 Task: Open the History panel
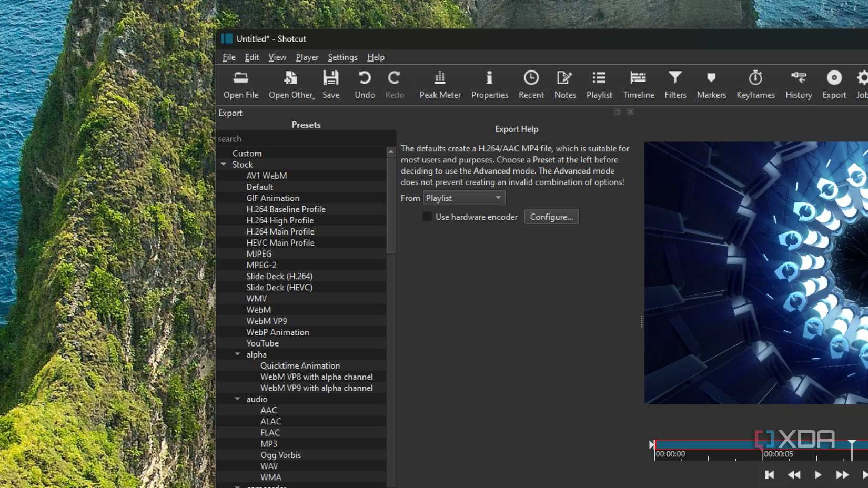pyautogui.click(x=798, y=84)
